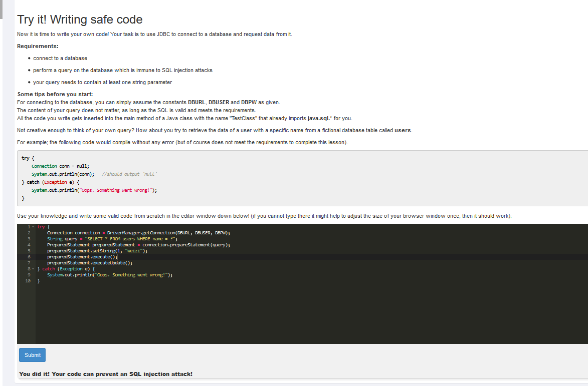Click line number 1 in editor gutter
Viewport: 588px width, 386px height.
[x=29, y=227]
